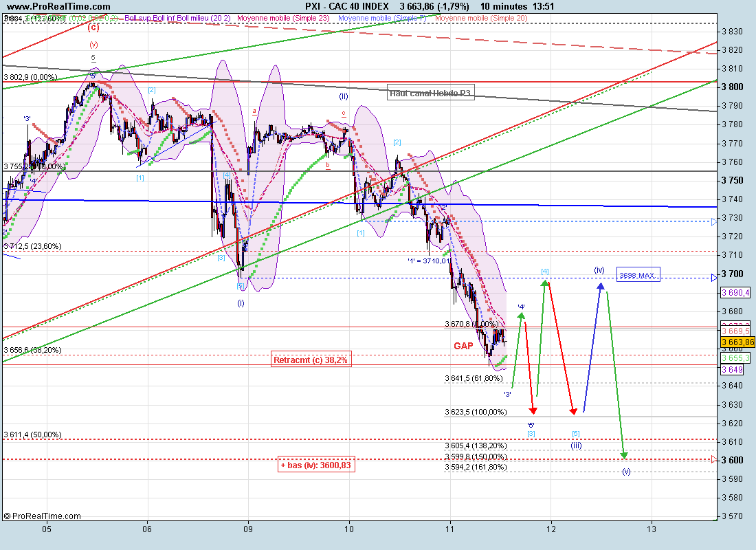Click the green 3 655,3 price tag
The width and height of the screenshot is (756, 550).
coord(735,358)
